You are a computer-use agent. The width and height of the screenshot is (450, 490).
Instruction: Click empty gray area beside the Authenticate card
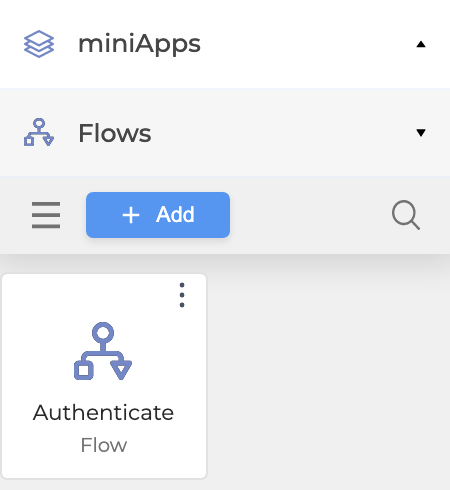click(x=328, y=373)
